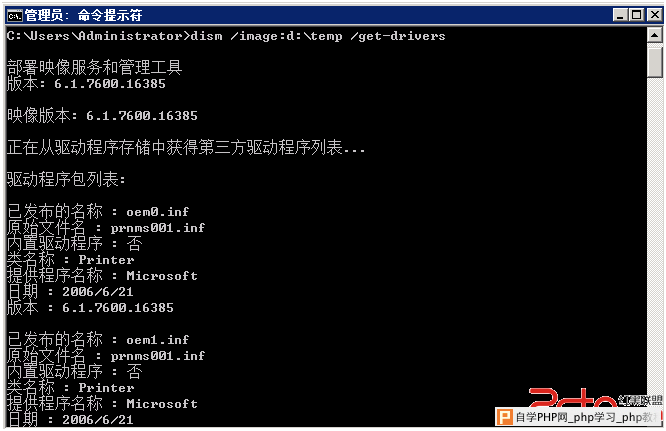Click the vertical scrollbar thumb
666x431 pixels.
click(655, 62)
